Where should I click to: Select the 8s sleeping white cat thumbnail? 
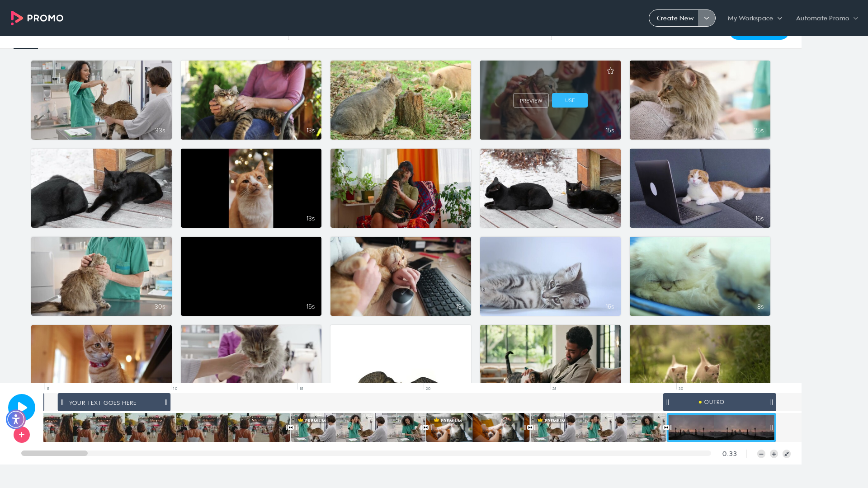pyautogui.click(x=700, y=276)
